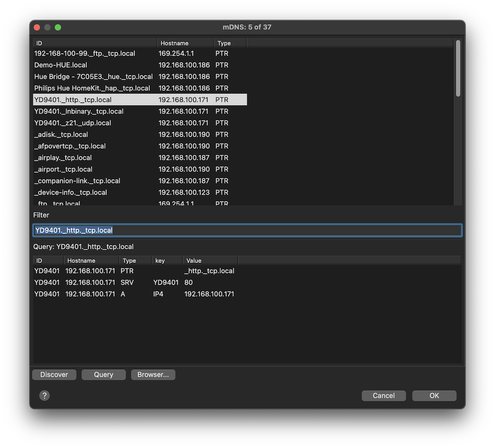Screen dimensions: 495x448
Task: Click the Filter text input field
Action: pos(247,230)
